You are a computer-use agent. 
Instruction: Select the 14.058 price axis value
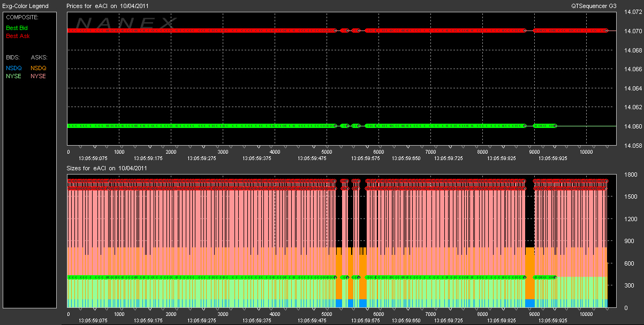pyautogui.click(x=633, y=146)
